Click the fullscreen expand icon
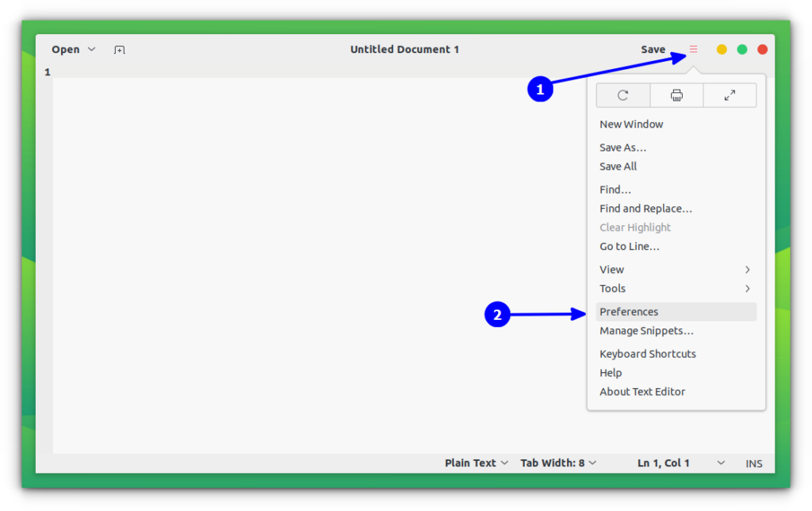 730,95
